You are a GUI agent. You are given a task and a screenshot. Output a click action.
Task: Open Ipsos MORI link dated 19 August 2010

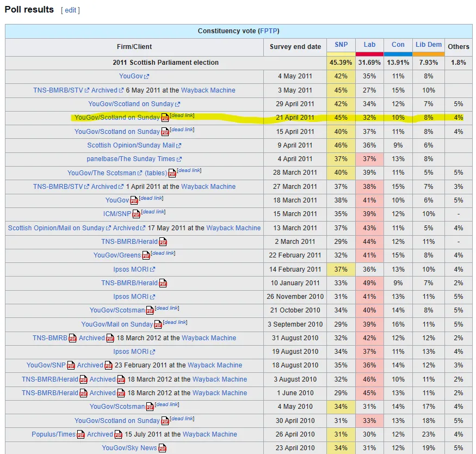[x=131, y=351]
